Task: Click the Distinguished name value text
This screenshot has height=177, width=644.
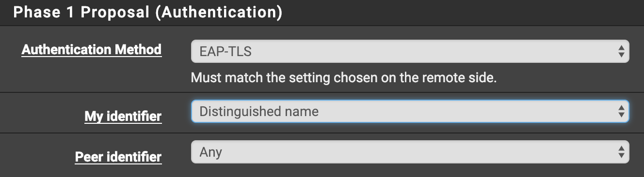Action: (x=259, y=111)
